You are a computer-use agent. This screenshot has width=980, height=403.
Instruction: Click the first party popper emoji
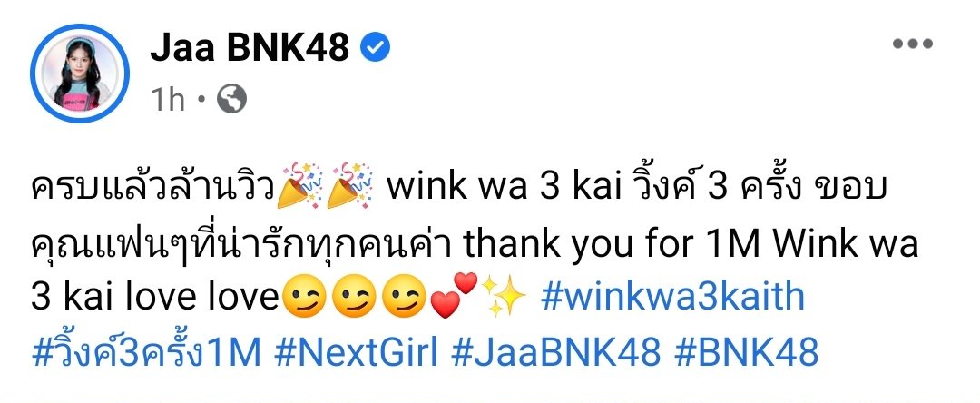click(300, 185)
